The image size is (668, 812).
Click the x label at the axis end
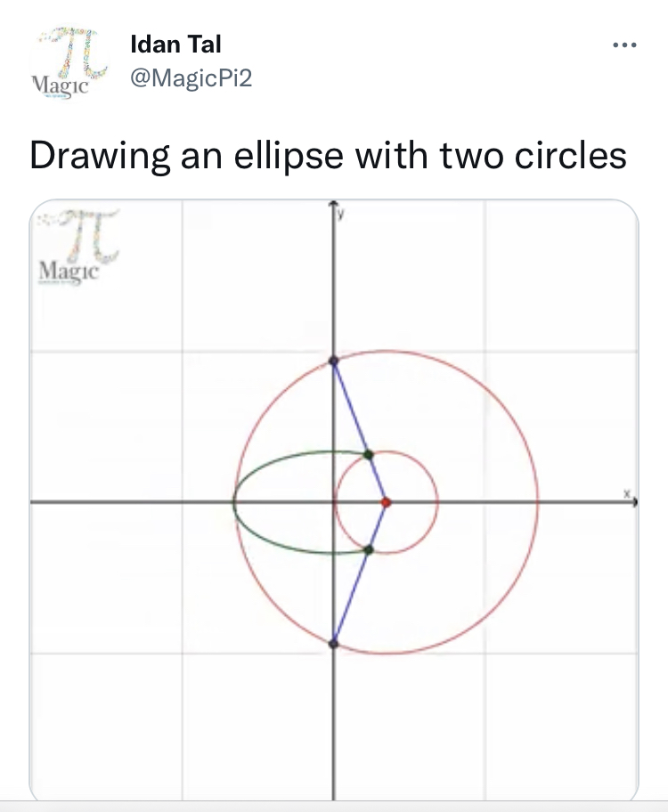coord(627,492)
